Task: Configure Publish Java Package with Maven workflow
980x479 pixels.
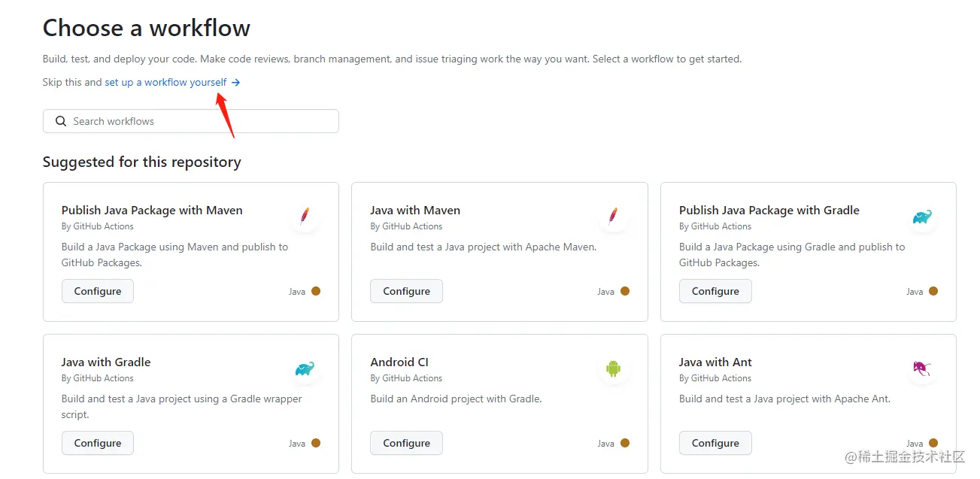Action: coord(98,291)
